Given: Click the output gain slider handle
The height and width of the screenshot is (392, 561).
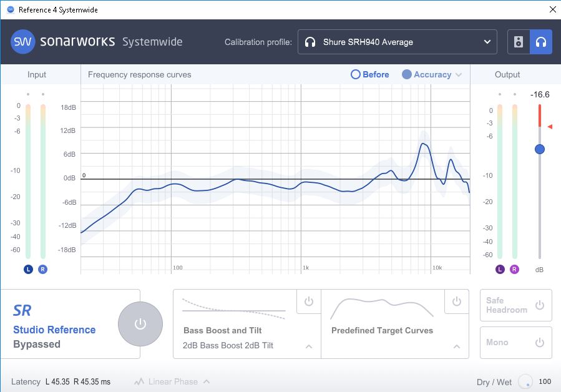Looking at the screenshot, I should pos(540,149).
